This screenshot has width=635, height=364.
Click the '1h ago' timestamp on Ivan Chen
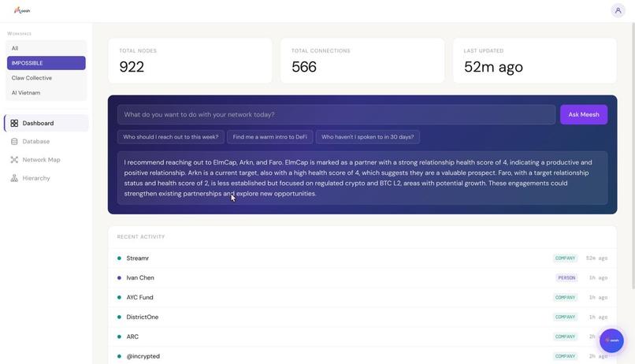[598, 278]
